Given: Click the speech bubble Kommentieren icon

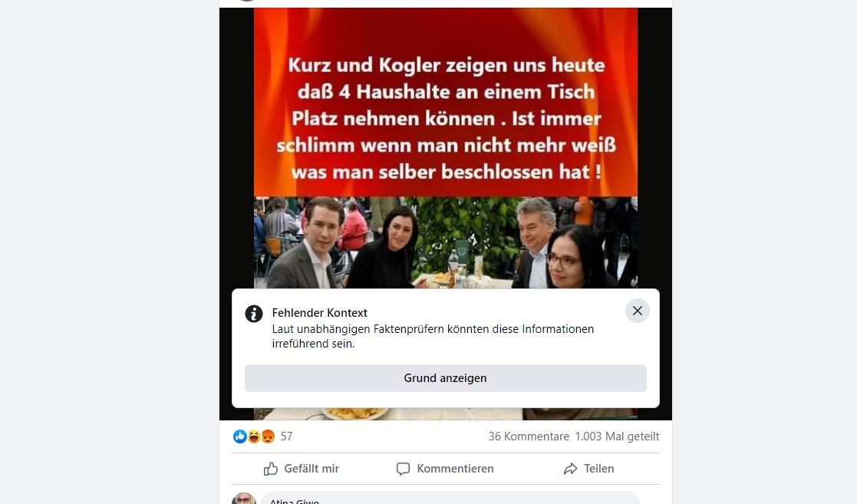Looking at the screenshot, I should [403, 469].
